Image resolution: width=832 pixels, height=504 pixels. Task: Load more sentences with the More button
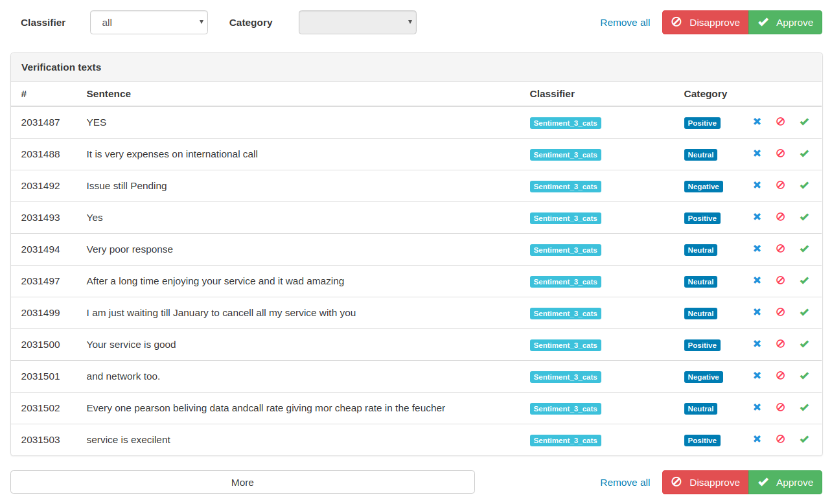[x=242, y=482]
